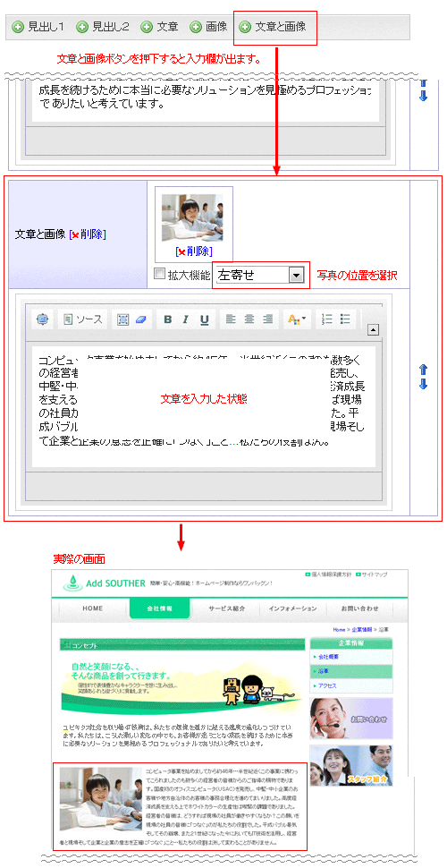
Task: Click the uploaded boy photo thumbnail
Action: pyautogui.click(x=192, y=217)
